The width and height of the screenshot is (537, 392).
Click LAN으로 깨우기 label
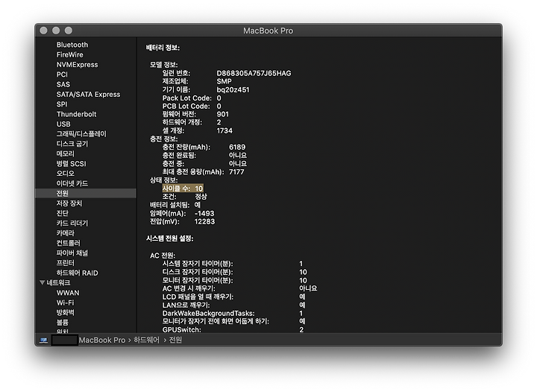pyautogui.click(x=186, y=305)
